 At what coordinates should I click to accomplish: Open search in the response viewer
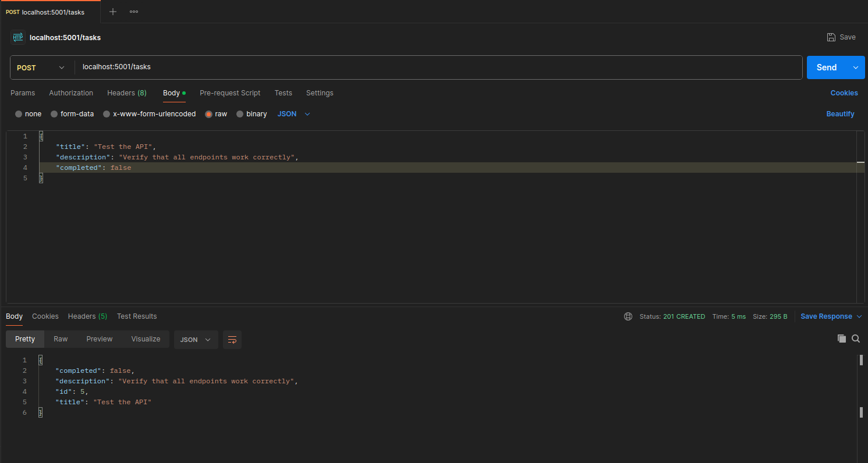pyautogui.click(x=855, y=338)
